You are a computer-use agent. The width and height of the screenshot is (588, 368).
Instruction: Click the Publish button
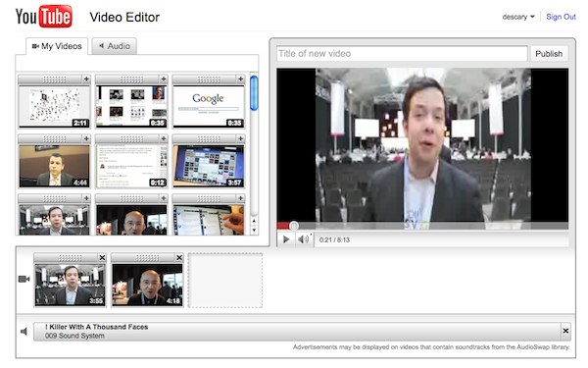point(549,54)
